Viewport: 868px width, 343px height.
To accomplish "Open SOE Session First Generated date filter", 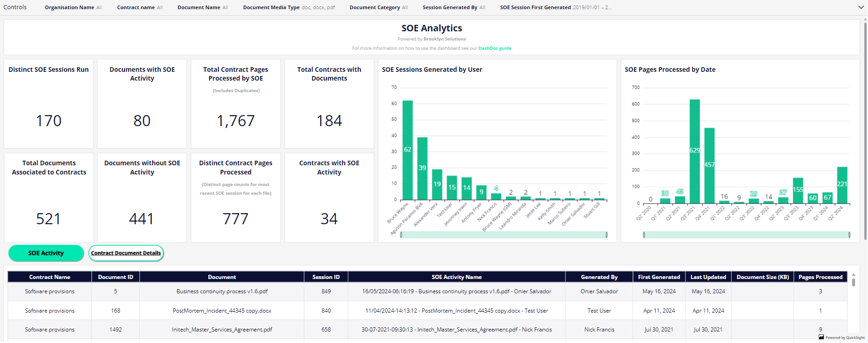I will coord(555,7).
